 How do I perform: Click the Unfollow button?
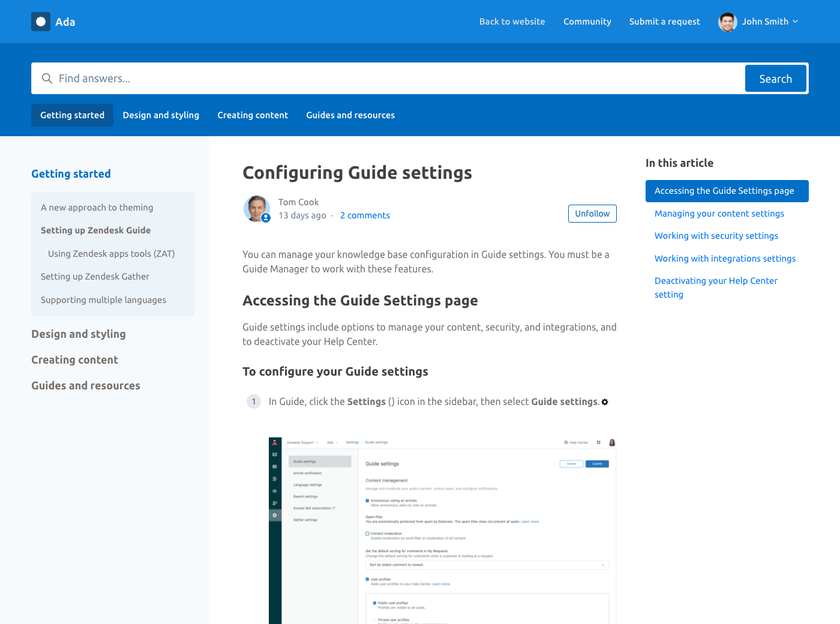pos(592,214)
